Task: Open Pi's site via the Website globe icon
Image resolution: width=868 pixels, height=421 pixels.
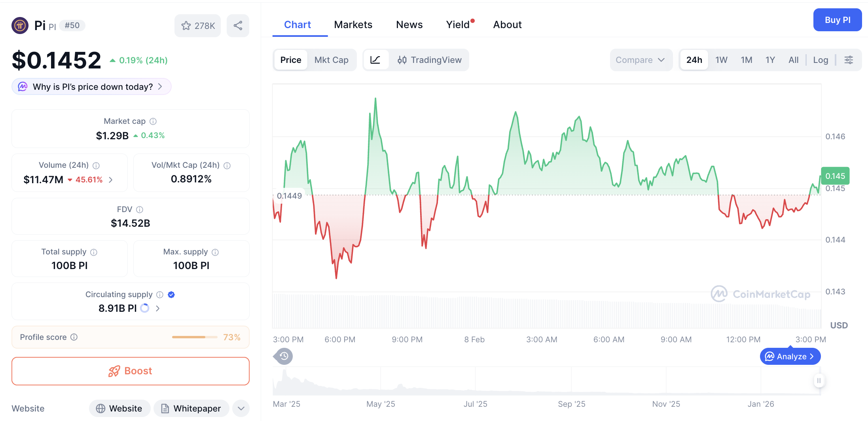Action: pos(101,408)
